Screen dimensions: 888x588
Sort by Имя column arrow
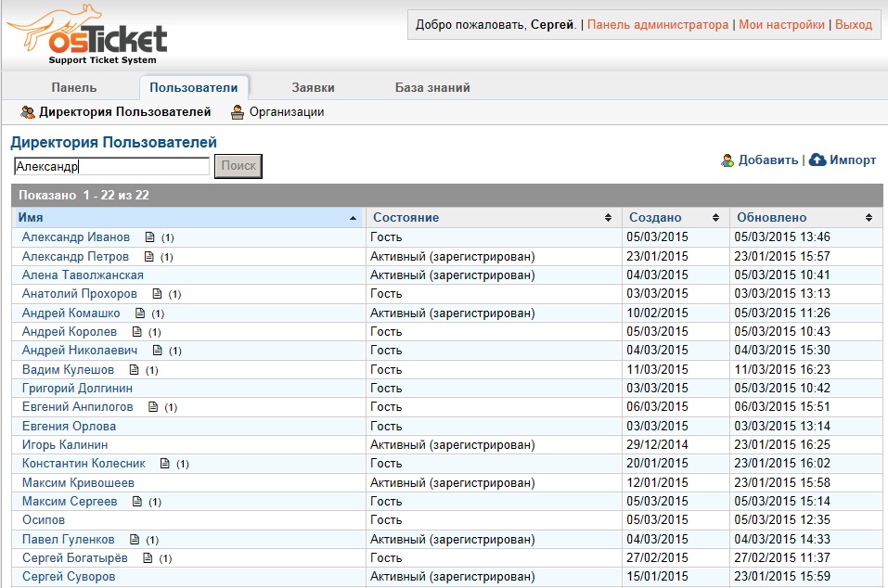353,218
